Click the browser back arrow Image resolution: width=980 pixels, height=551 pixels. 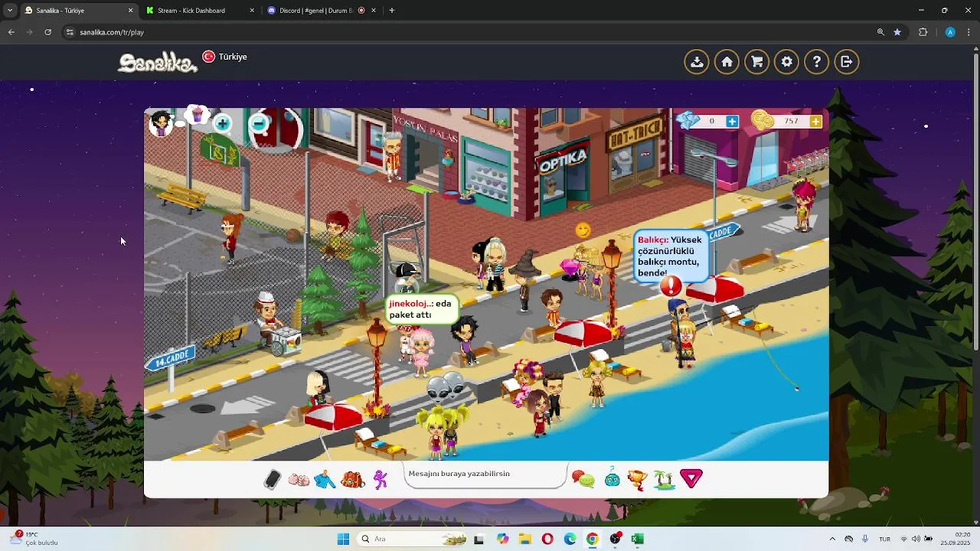(x=11, y=32)
